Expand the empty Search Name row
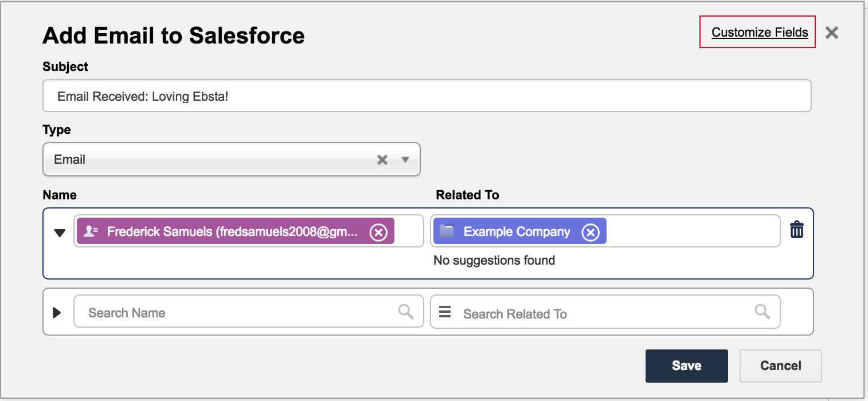This screenshot has height=401, width=868. [57, 313]
